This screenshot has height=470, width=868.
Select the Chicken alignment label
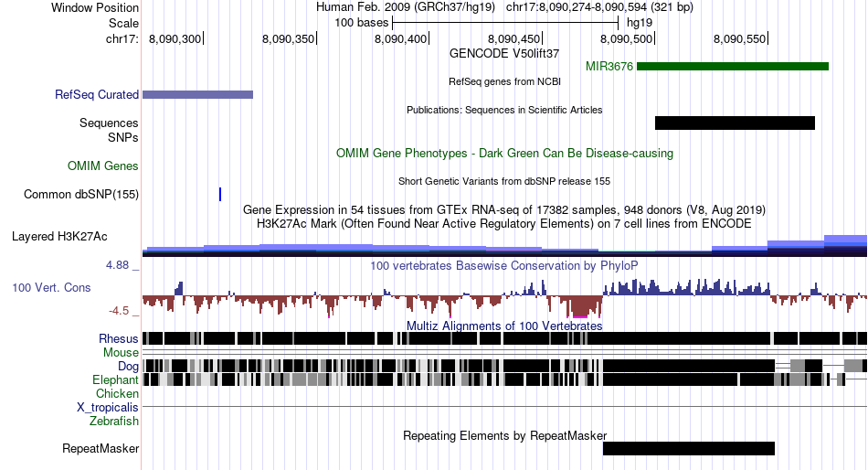117,393
